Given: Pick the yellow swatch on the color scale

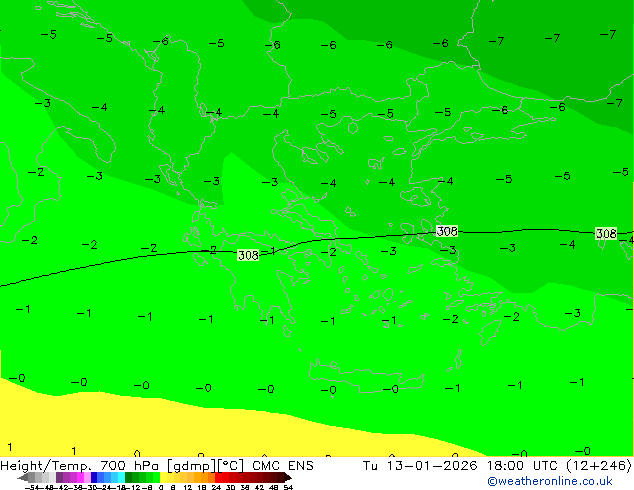Looking at the screenshot, I should [x=163, y=477].
